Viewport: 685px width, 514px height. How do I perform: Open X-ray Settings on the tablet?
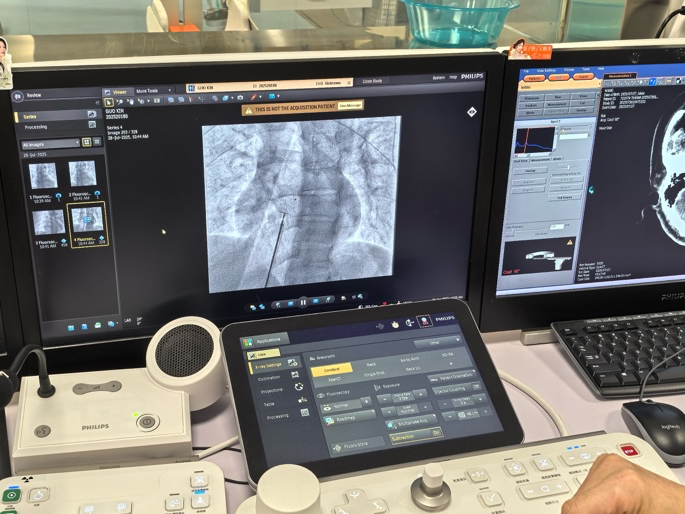click(x=273, y=365)
